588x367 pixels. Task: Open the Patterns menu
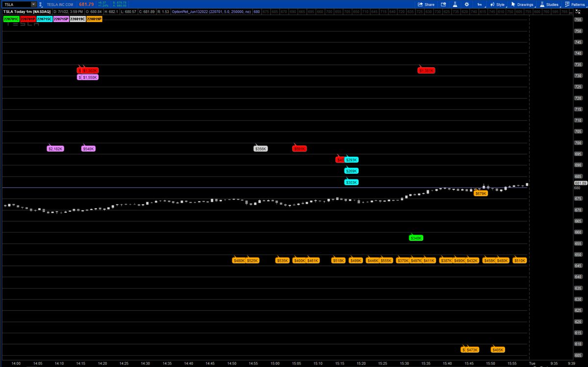coord(574,4)
